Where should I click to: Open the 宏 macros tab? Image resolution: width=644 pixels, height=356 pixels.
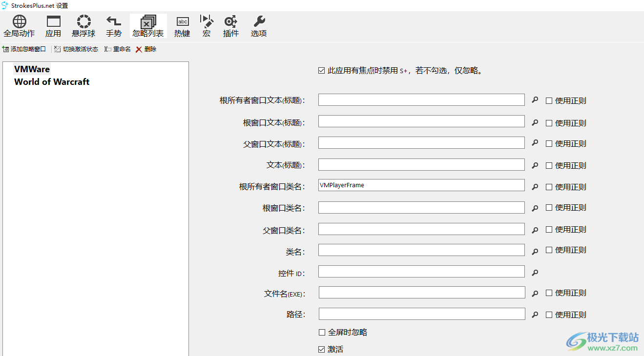pyautogui.click(x=207, y=26)
